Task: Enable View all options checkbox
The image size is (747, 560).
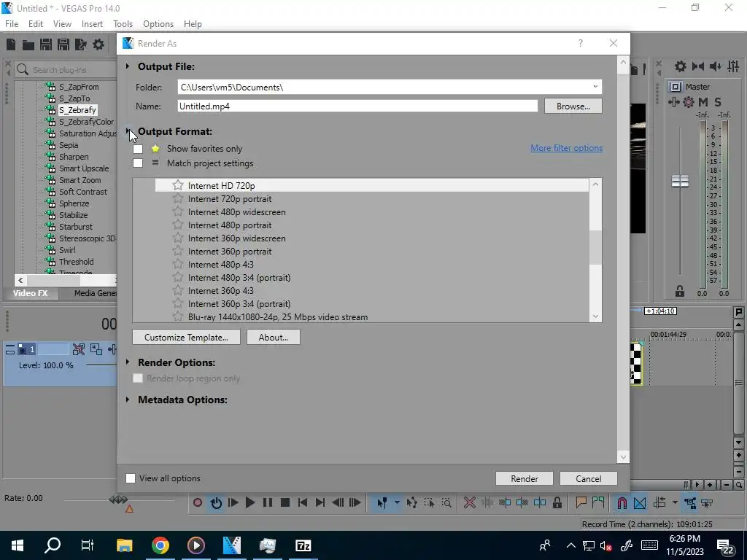Action: pyautogui.click(x=131, y=478)
